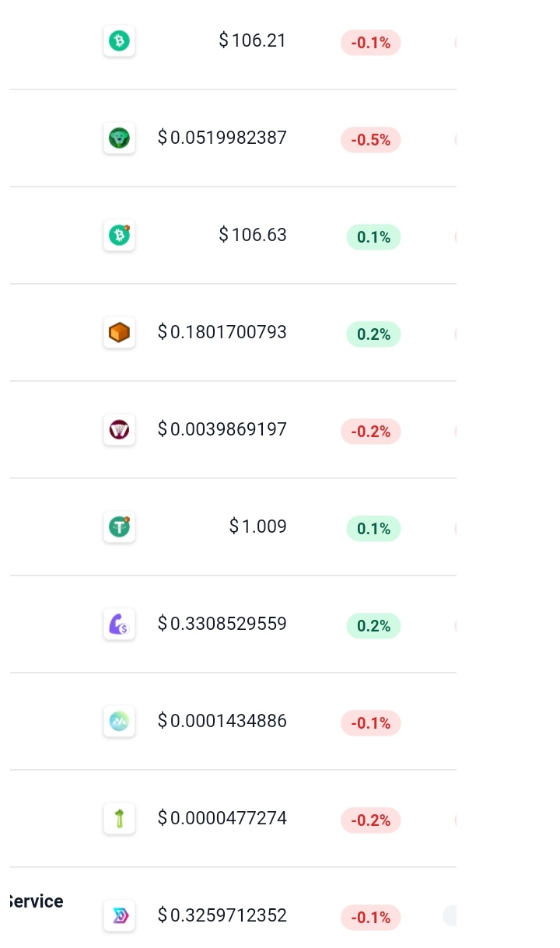Click the $106.21 price value

(x=253, y=40)
